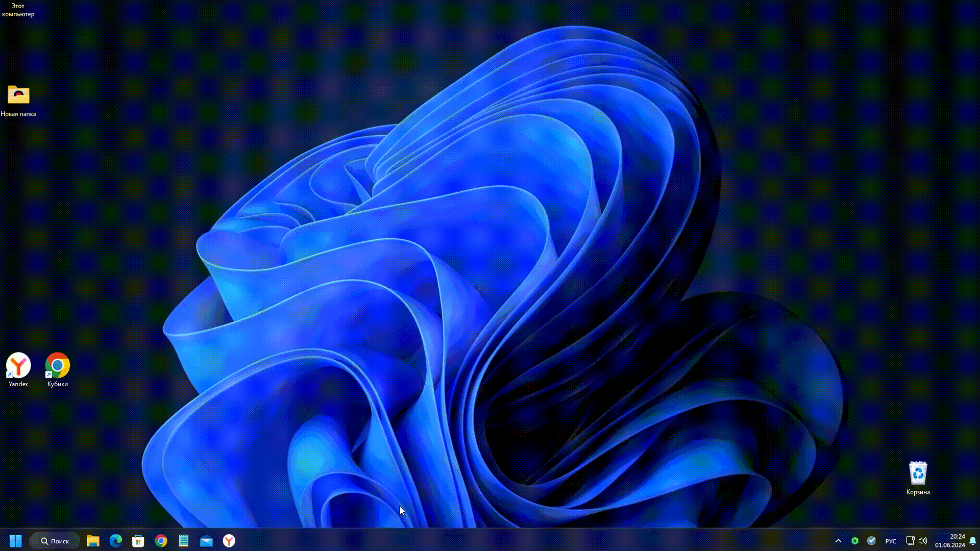980x551 pixels.
Task: Open the clock and date panel
Action: click(x=950, y=541)
